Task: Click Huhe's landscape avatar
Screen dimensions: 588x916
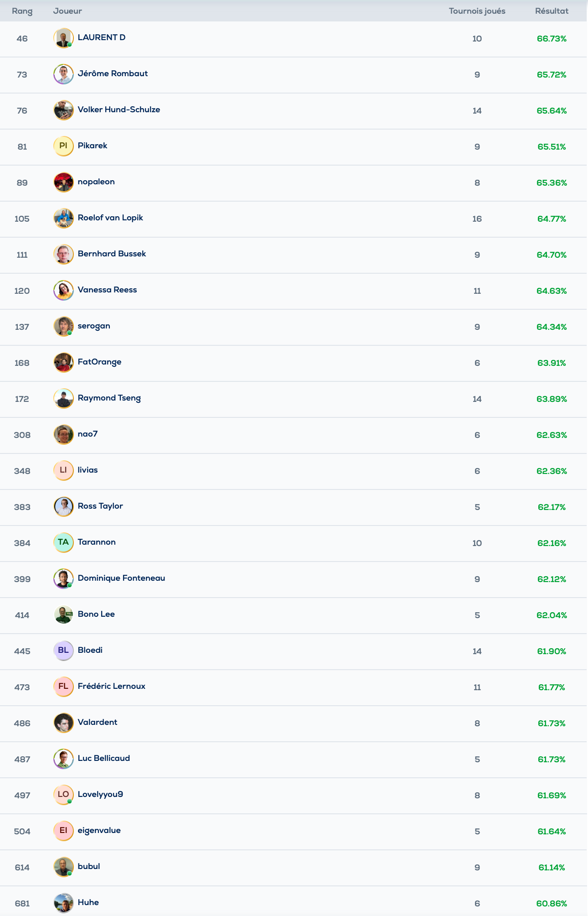Action: (x=63, y=903)
